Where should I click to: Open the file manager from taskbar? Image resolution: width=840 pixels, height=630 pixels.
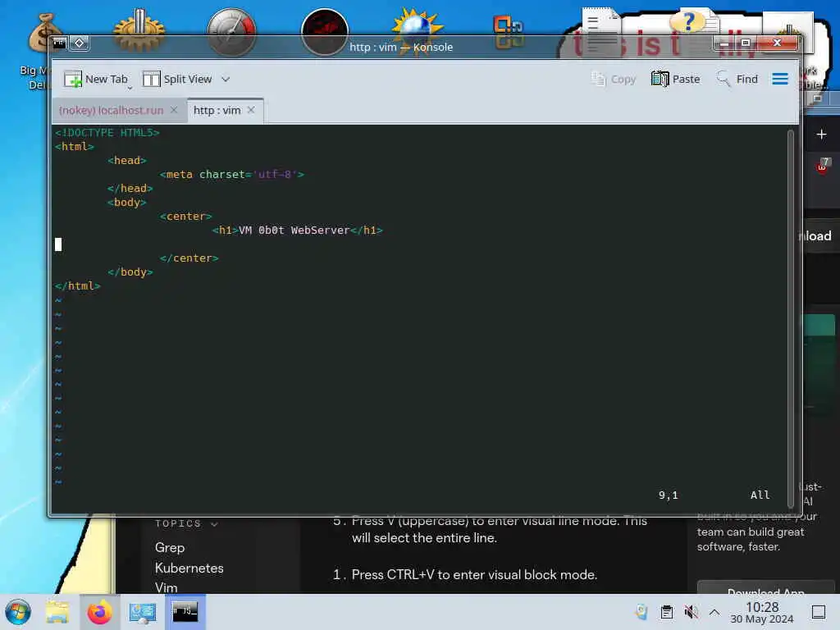click(57, 612)
